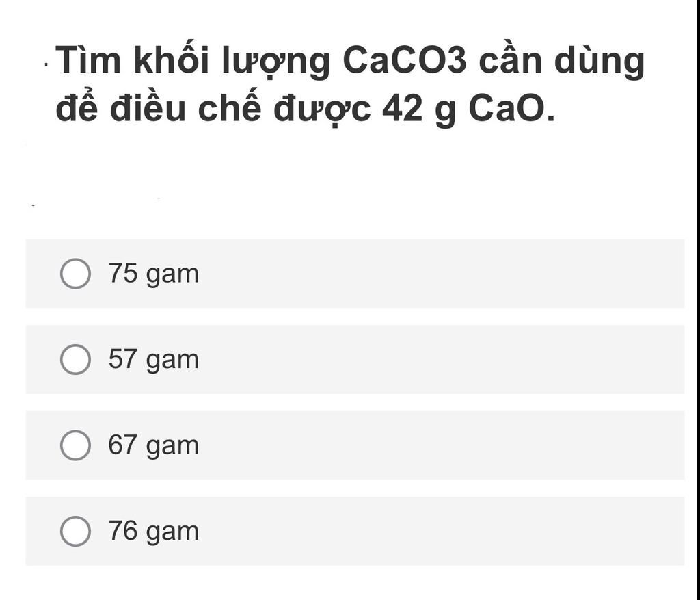Click the word 'gam' in 67 option

172,447
